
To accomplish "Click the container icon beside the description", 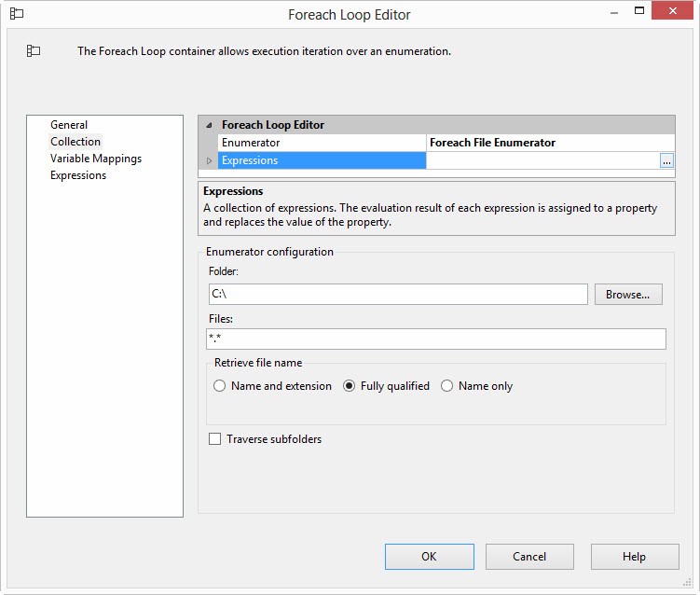I will 34,51.
